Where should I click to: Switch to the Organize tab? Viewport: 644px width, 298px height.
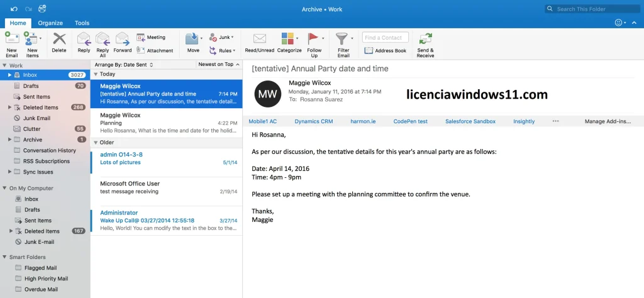(50, 23)
